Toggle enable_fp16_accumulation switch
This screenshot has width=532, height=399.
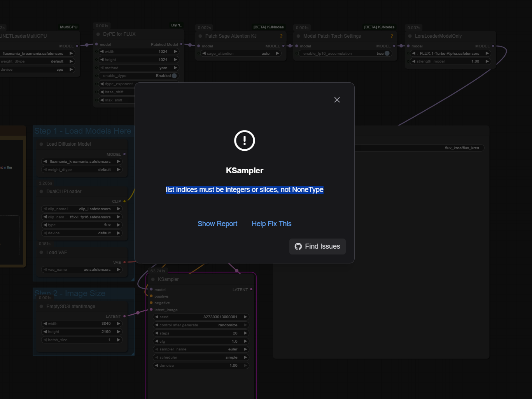pyautogui.click(x=387, y=54)
